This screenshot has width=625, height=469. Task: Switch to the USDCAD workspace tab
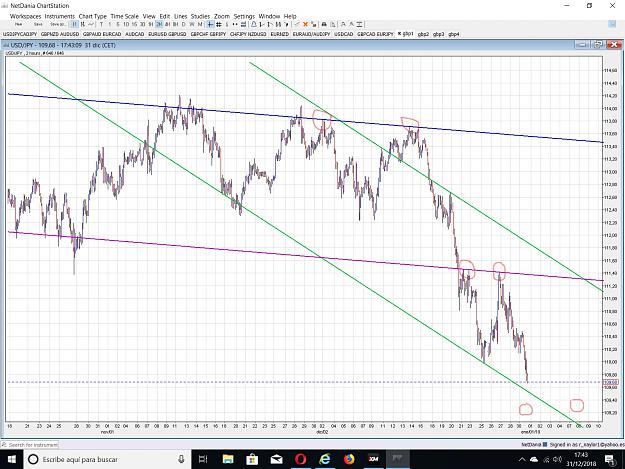(x=344, y=34)
